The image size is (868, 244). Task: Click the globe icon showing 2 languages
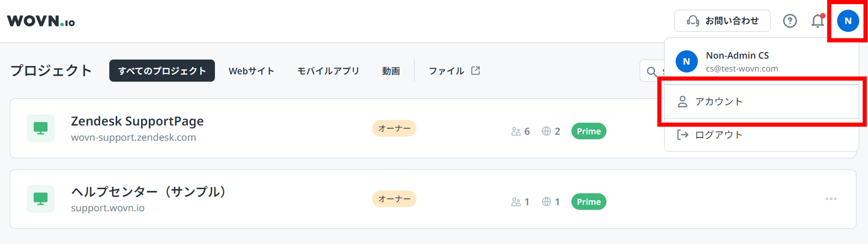[547, 131]
